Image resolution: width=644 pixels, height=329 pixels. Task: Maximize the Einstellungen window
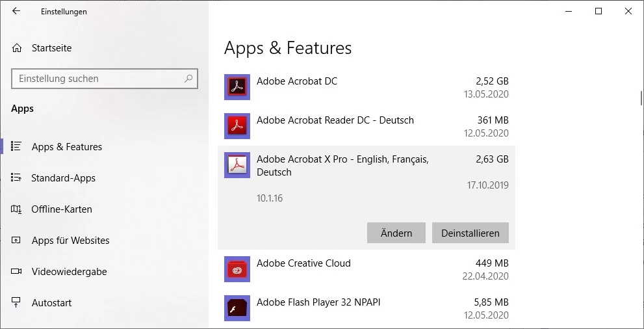[x=599, y=12]
